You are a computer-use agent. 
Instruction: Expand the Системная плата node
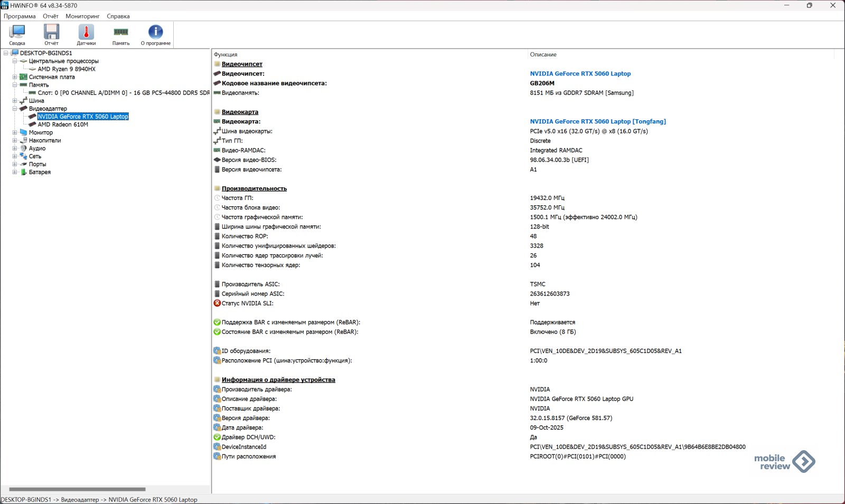[x=15, y=77]
